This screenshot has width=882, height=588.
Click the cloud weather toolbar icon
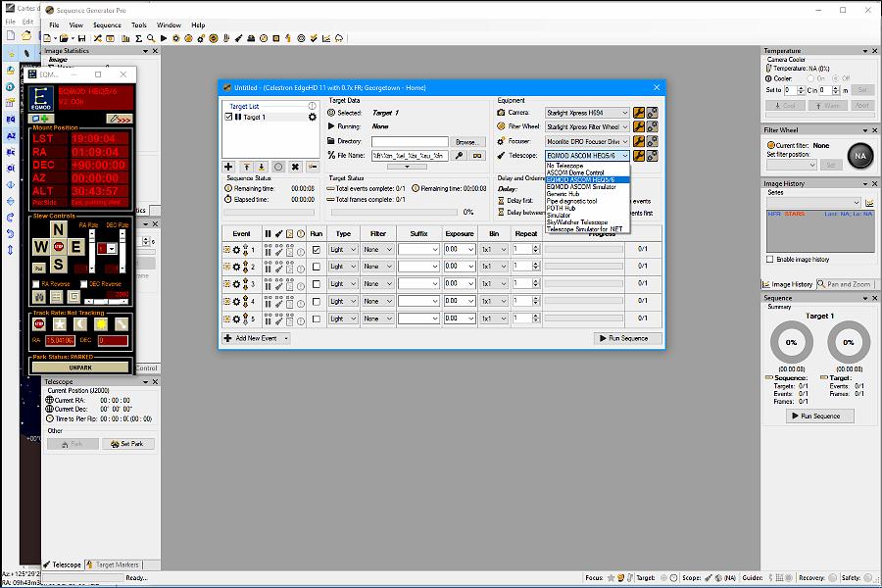pos(339,38)
